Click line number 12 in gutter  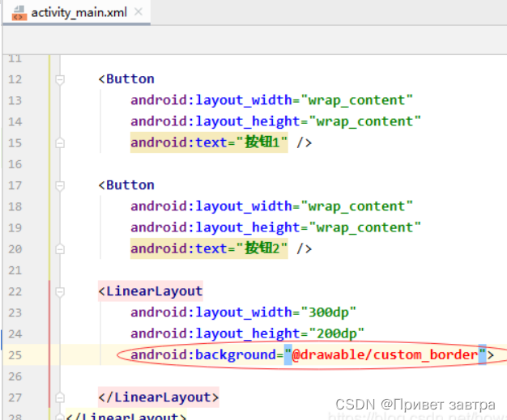click(15, 79)
